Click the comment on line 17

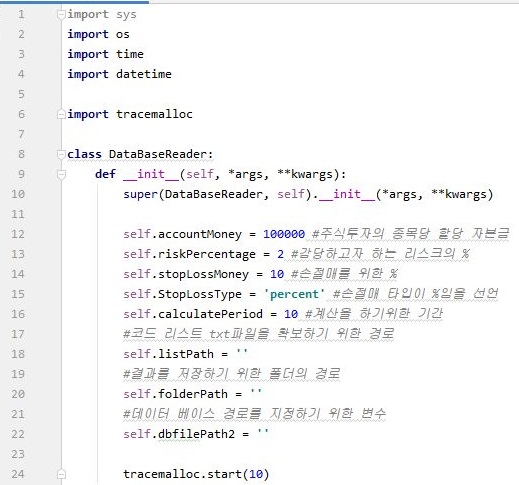tap(259, 334)
